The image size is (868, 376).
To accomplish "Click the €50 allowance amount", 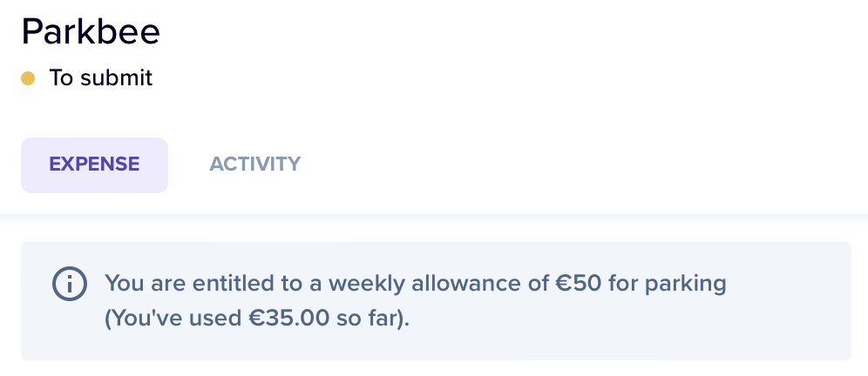I will click(x=579, y=283).
